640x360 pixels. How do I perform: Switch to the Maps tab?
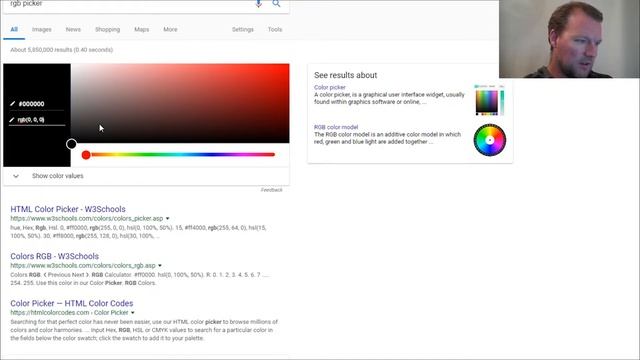click(142, 29)
